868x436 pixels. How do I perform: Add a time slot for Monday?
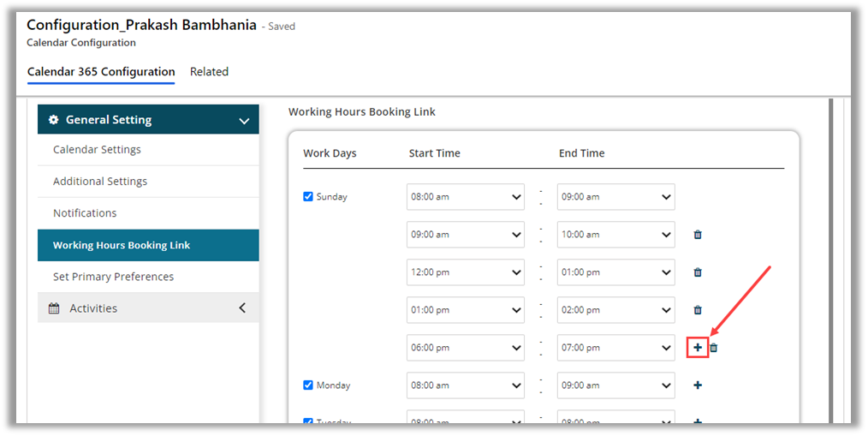point(698,385)
